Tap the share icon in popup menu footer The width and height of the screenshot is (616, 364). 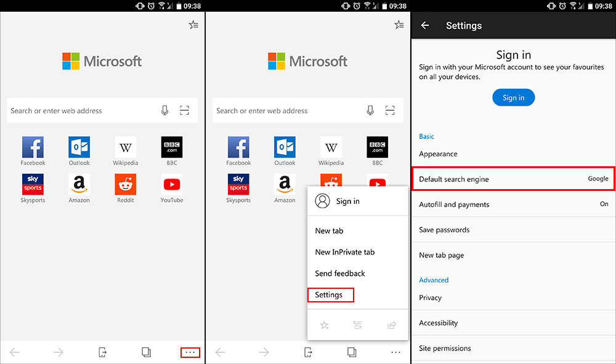tap(392, 325)
